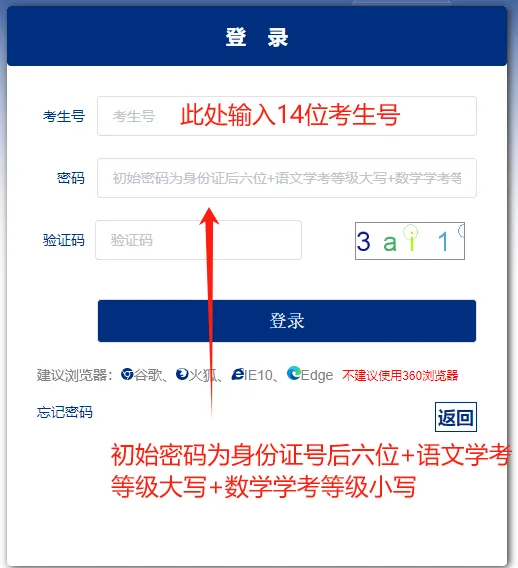The image size is (518, 568).
Task: Click the IE10 browser icon
Action: [238, 374]
